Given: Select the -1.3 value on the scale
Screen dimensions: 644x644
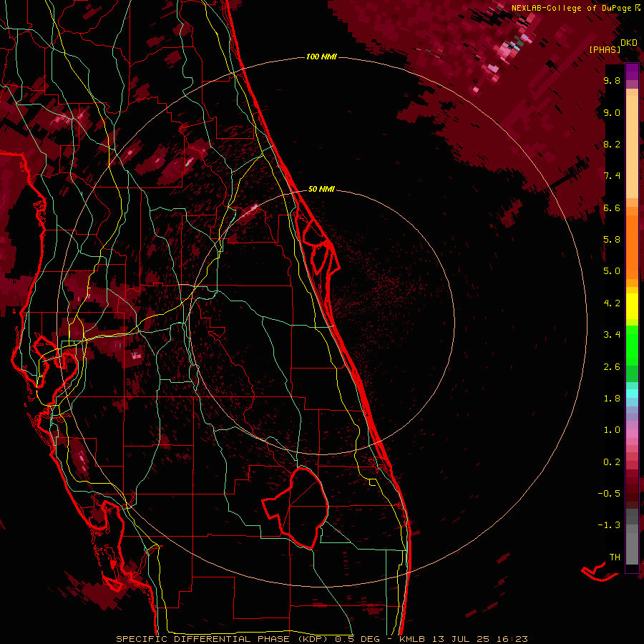Looking at the screenshot, I should [x=609, y=525].
